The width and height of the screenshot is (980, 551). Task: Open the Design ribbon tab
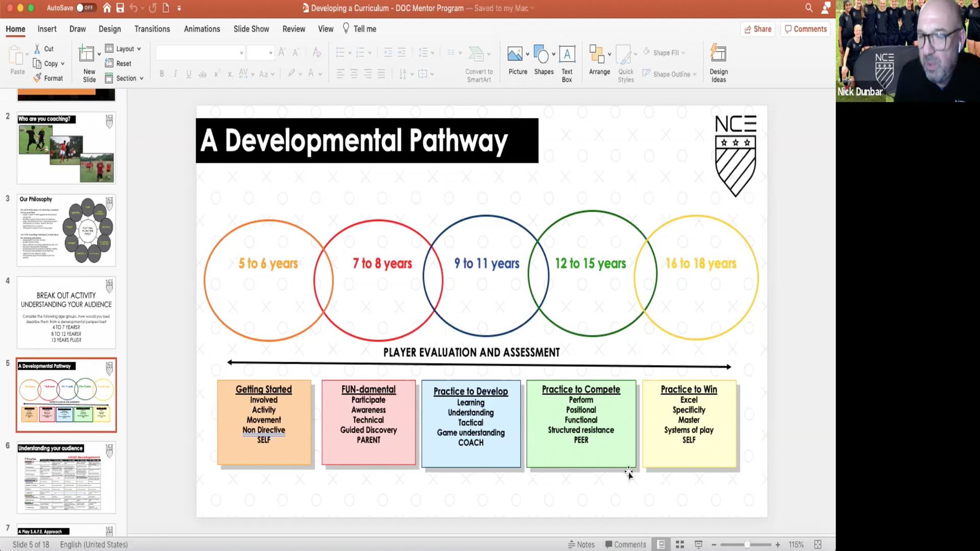click(110, 29)
